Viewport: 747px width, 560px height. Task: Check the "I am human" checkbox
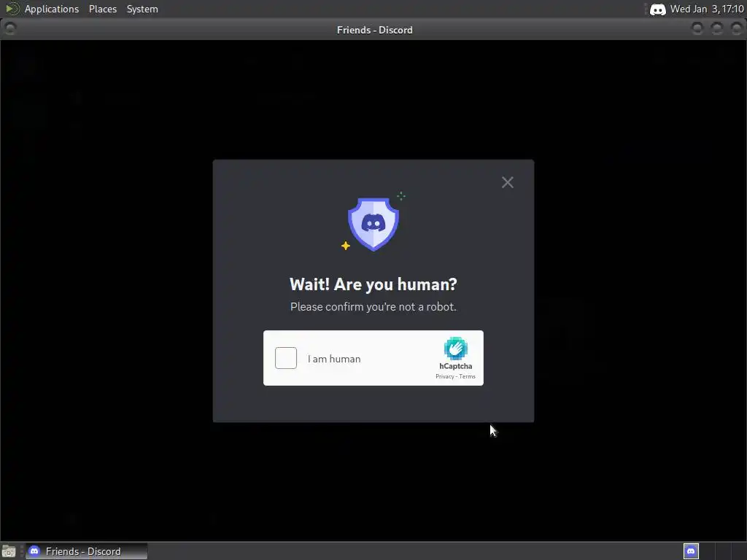coord(286,358)
